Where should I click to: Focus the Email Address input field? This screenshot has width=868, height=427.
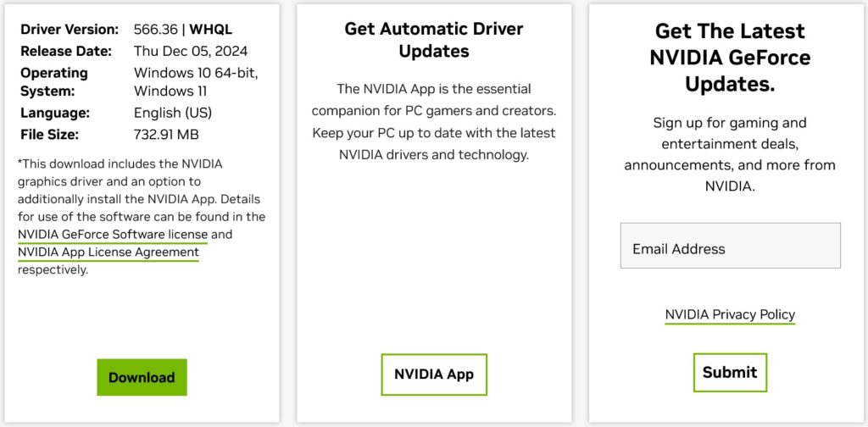pos(730,246)
